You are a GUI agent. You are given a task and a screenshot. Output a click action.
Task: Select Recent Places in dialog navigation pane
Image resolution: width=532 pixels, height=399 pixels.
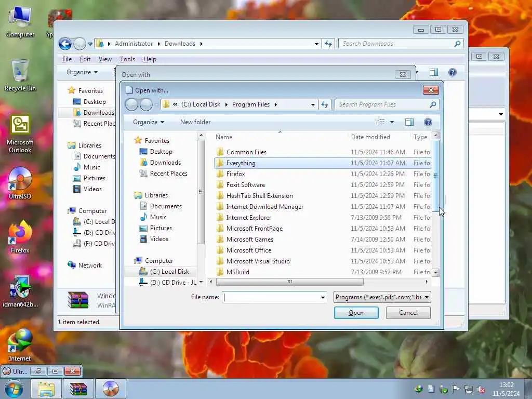169,174
